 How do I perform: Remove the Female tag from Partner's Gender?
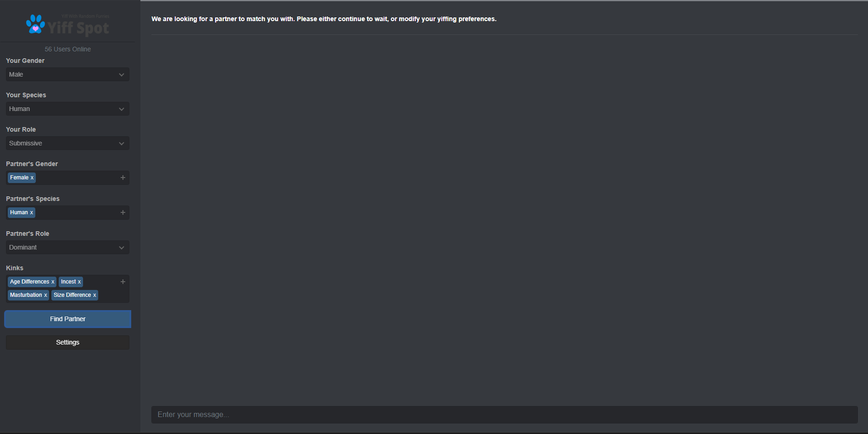(32, 178)
